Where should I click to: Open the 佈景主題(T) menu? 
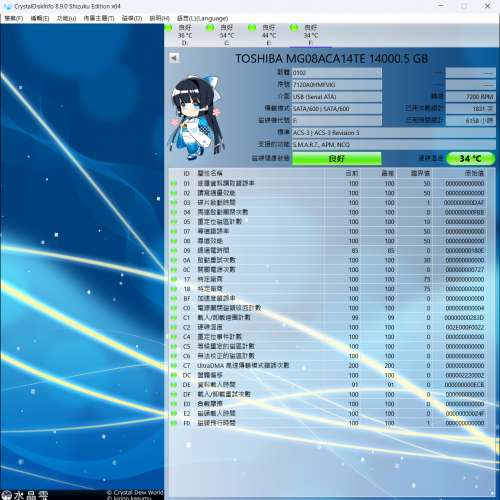tap(99, 18)
